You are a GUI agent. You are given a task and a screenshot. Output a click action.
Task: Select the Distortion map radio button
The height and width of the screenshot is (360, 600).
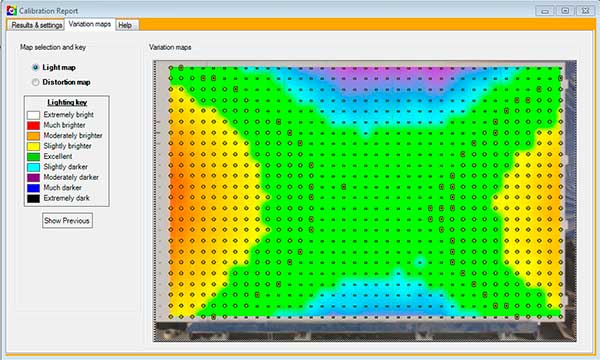(35, 82)
